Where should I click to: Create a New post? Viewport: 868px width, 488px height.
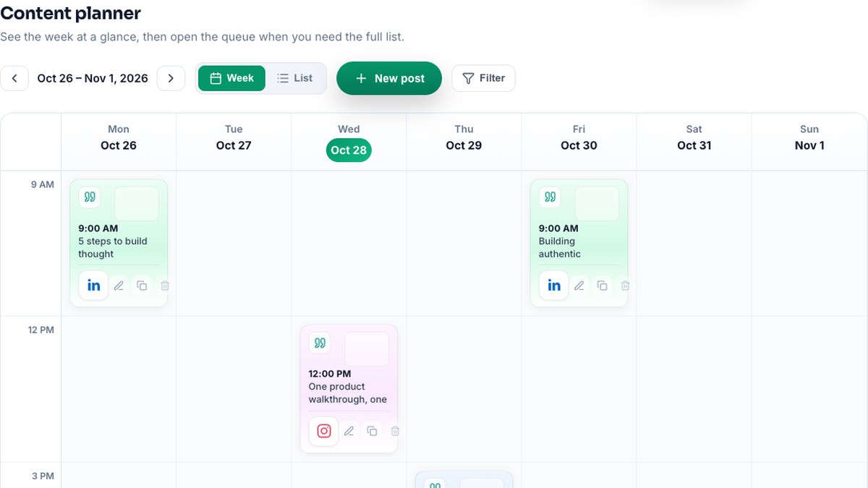click(x=389, y=78)
